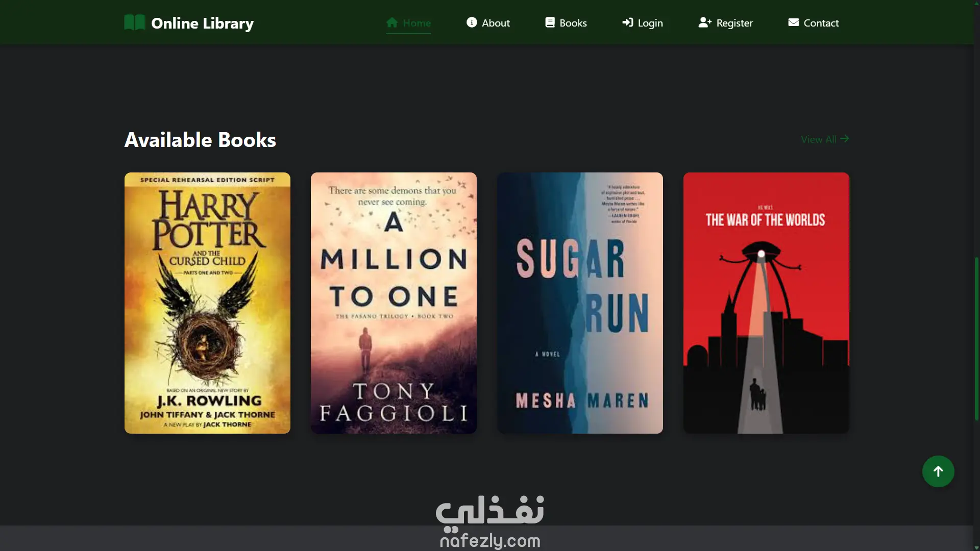The height and width of the screenshot is (551, 980).
Task: Click the scroll-to-top arrow button
Action: pos(938,471)
